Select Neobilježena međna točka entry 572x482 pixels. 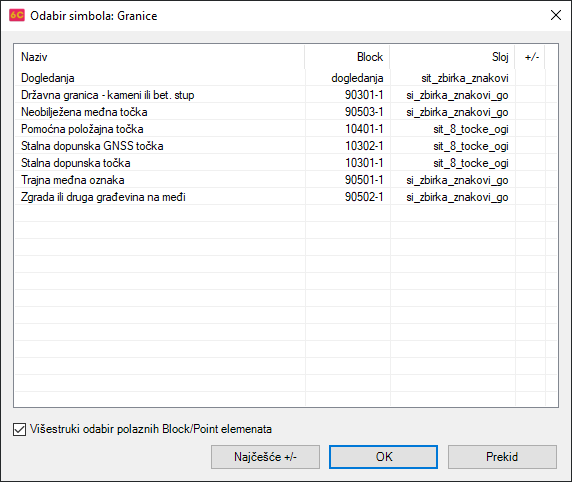click(286, 112)
